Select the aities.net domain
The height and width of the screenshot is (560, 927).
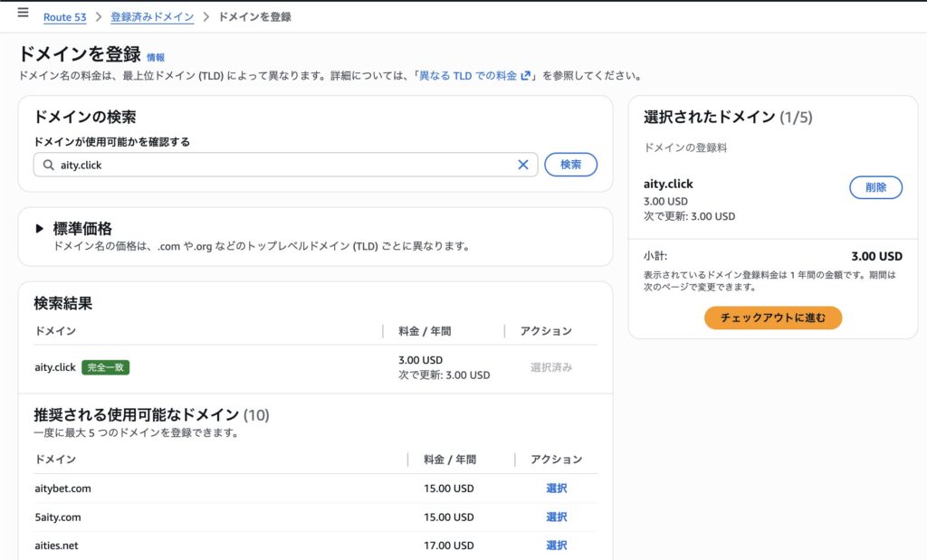tap(556, 546)
